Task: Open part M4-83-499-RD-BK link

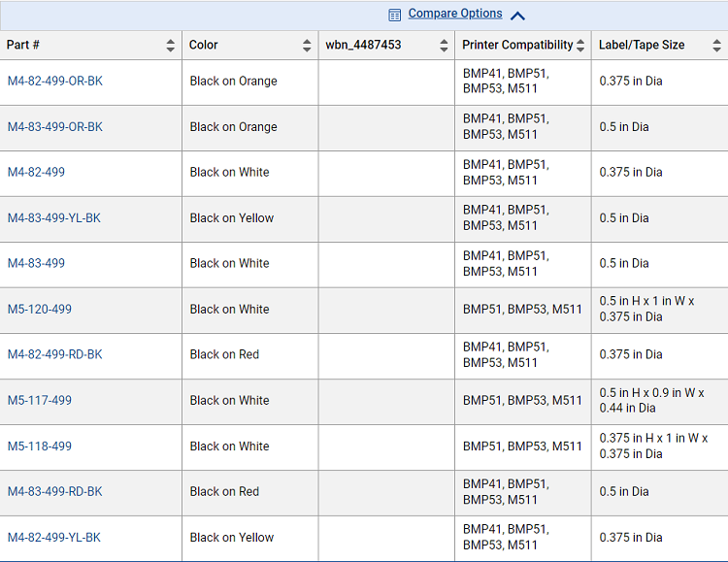Action: 54,491
